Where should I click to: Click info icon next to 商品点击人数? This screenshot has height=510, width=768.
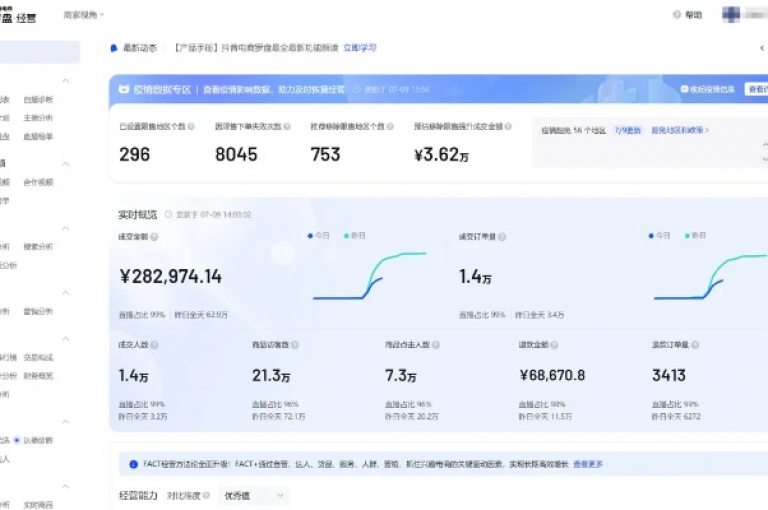(436, 345)
